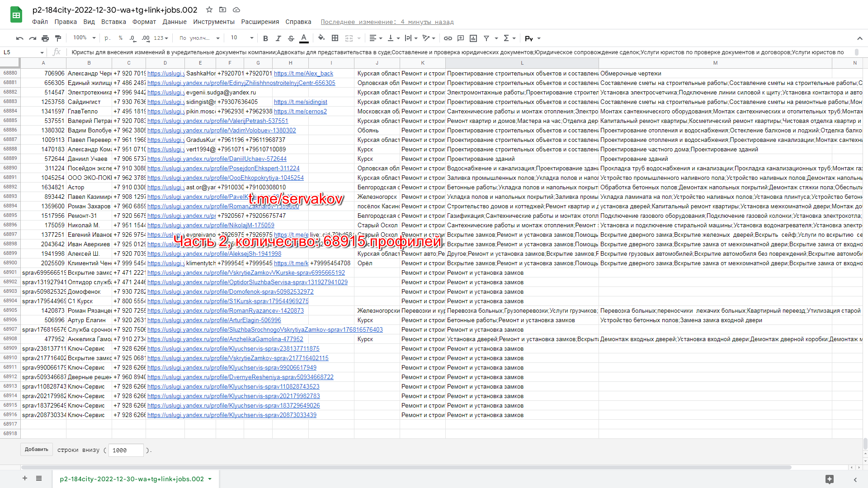Decrease decimal places button
Screen dimensions: 868x488
(132, 38)
